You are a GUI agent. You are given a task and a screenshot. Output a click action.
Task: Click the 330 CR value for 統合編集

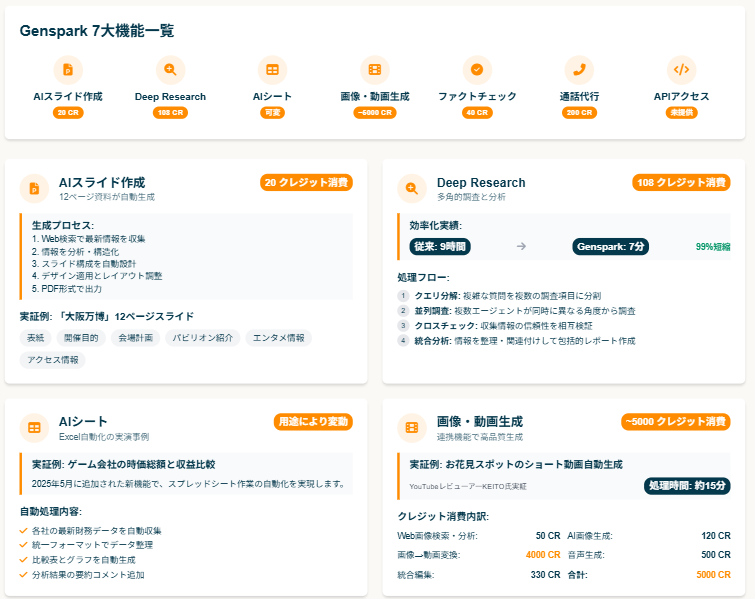point(546,575)
